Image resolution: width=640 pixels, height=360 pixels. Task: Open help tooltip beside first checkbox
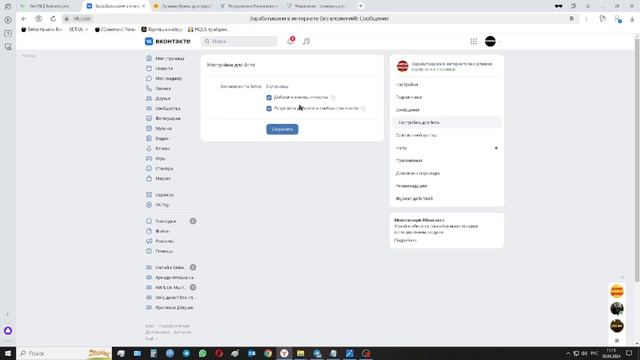point(333,98)
